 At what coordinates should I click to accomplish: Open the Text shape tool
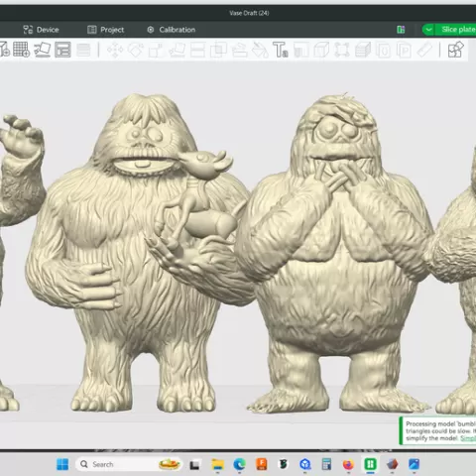[281, 50]
